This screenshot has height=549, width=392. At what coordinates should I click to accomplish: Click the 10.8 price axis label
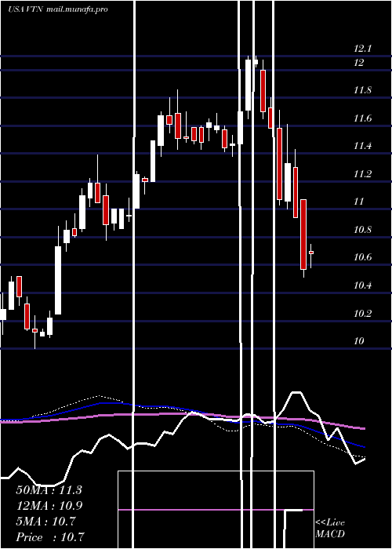tap(362, 230)
